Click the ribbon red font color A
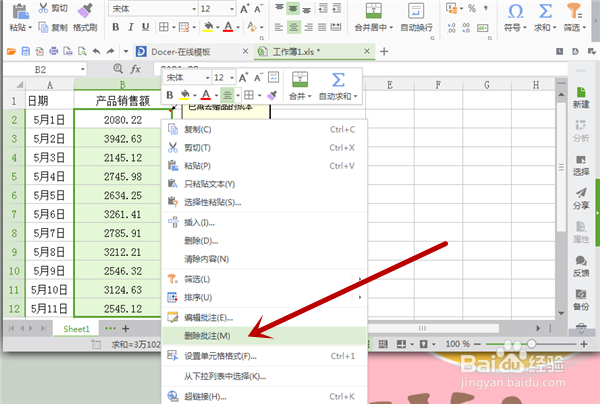This screenshot has width=600, height=404. point(228,27)
